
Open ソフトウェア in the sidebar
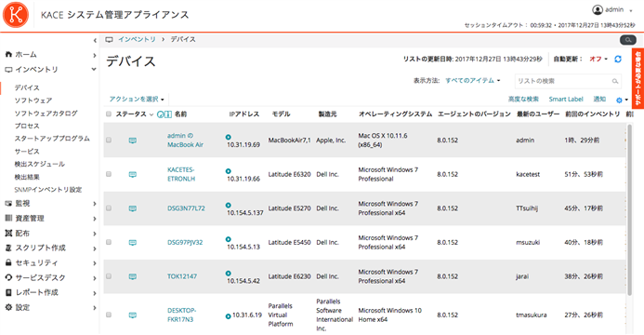coord(33,100)
